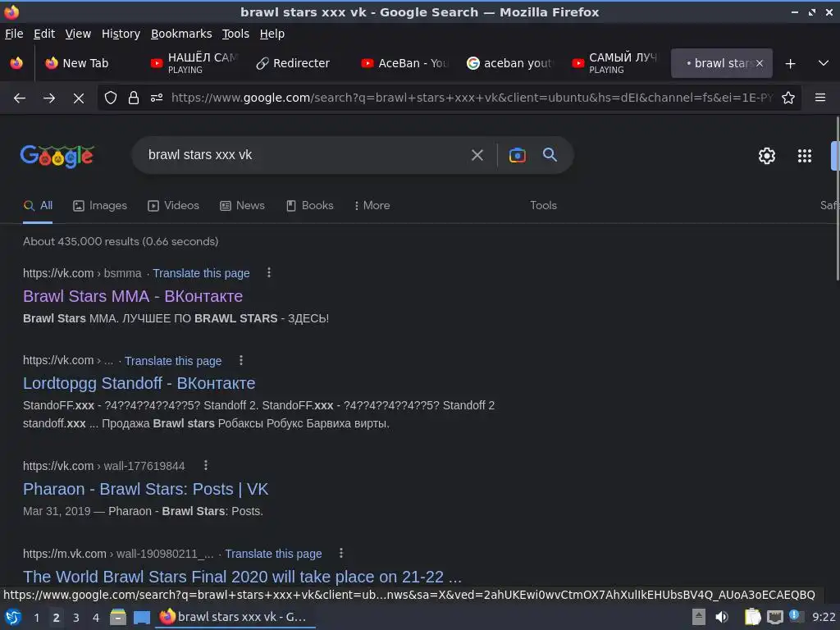Image resolution: width=840 pixels, height=630 pixels.
Task: Go forward using the browser forward arrow
Action: 49,98
